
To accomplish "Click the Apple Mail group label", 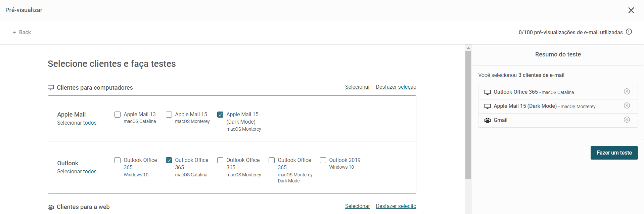I will 72,115.
